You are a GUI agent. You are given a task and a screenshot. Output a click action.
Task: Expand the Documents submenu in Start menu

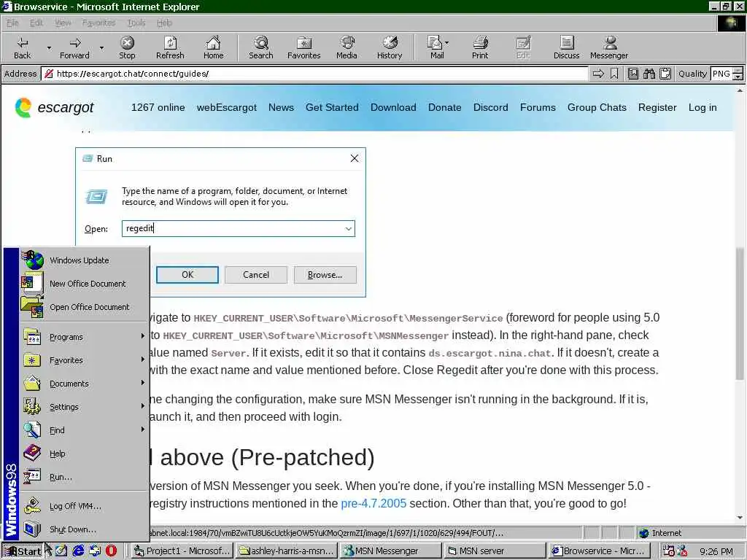coord(84,384)
